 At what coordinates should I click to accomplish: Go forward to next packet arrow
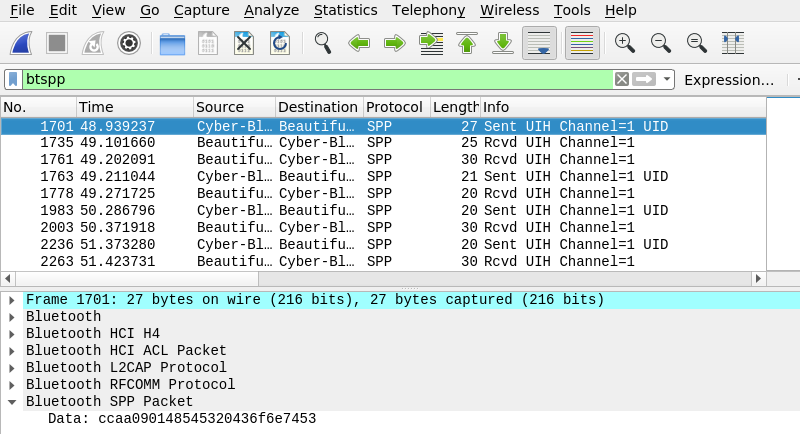(394, 43)
